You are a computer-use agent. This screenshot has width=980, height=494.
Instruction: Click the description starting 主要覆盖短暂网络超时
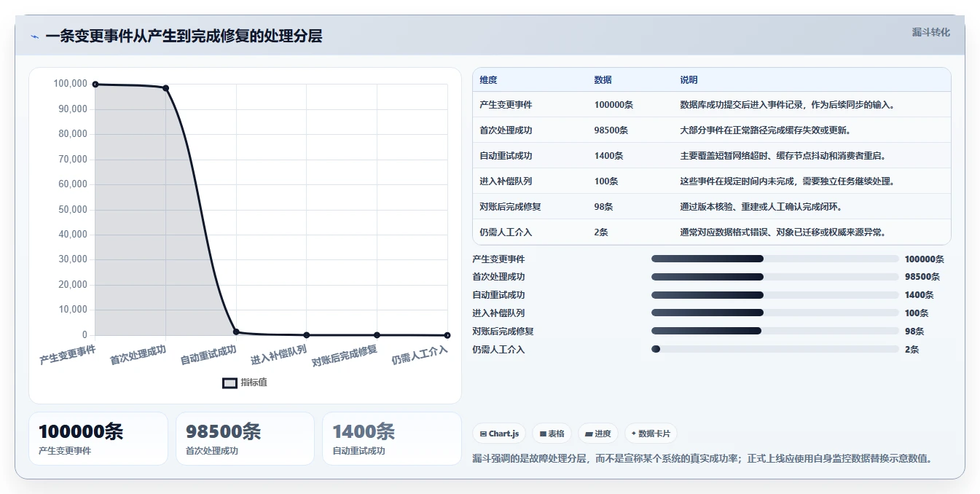783,156
